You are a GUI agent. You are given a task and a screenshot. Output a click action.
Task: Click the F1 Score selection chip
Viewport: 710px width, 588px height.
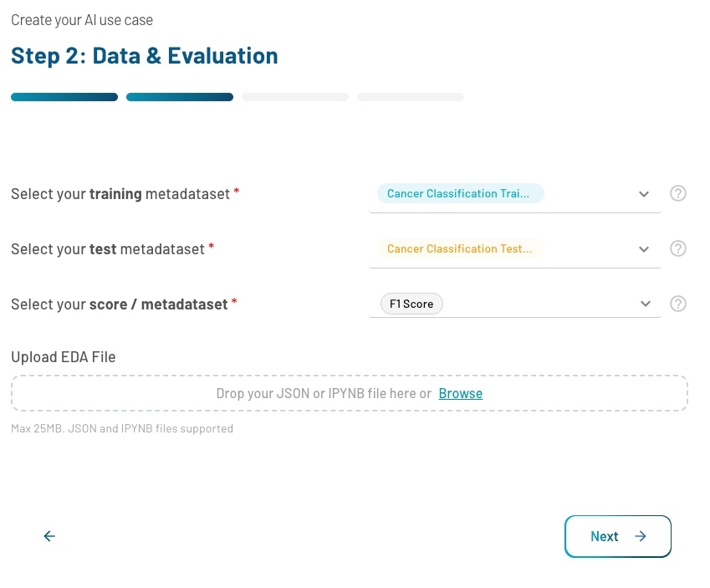tap(411, 304)
